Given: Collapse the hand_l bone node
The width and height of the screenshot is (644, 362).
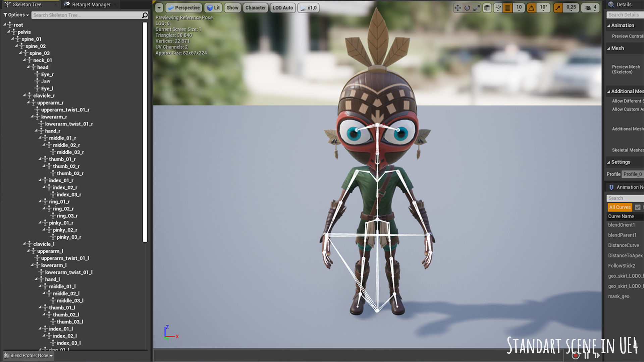Looking at the screenshot, I should [36, 279].
